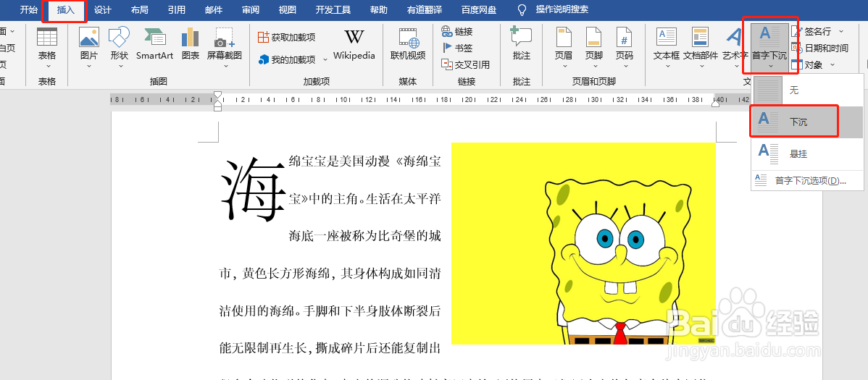
Task: Open the 布局 tab
Action: pyautogui.click(x=140, y=10)
